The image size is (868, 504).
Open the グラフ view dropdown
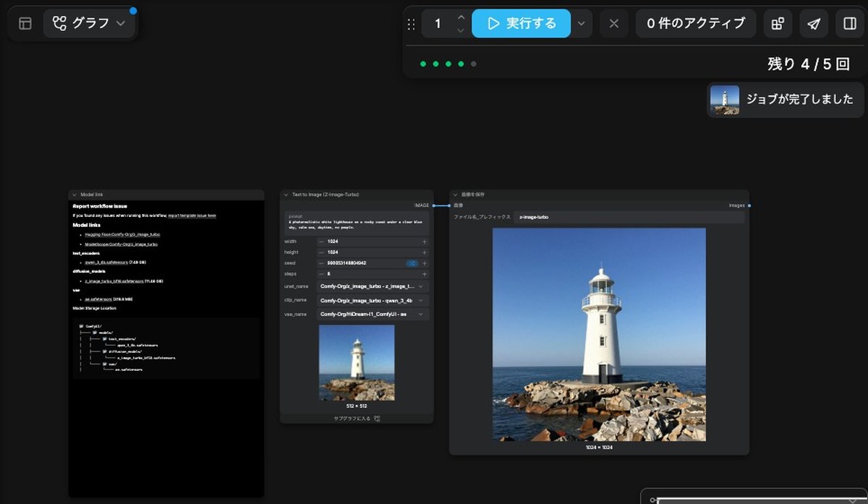[89, 23]
